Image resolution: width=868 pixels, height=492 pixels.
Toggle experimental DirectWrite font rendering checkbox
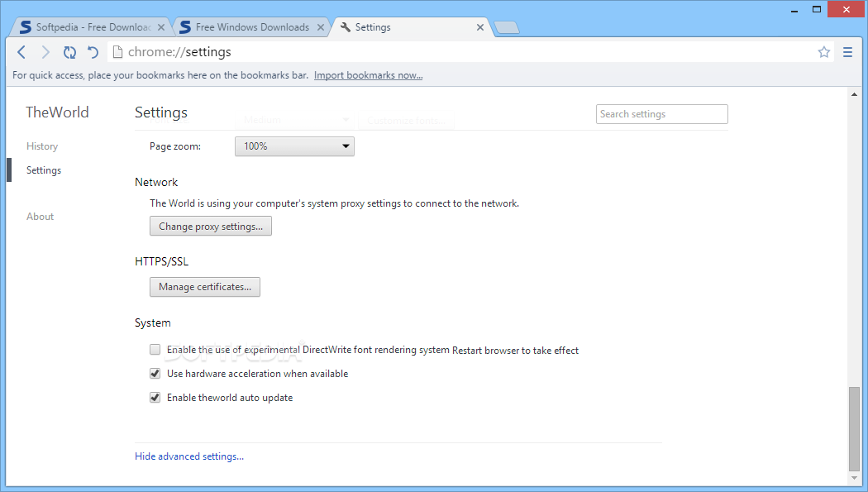click(x=155, y=350)
